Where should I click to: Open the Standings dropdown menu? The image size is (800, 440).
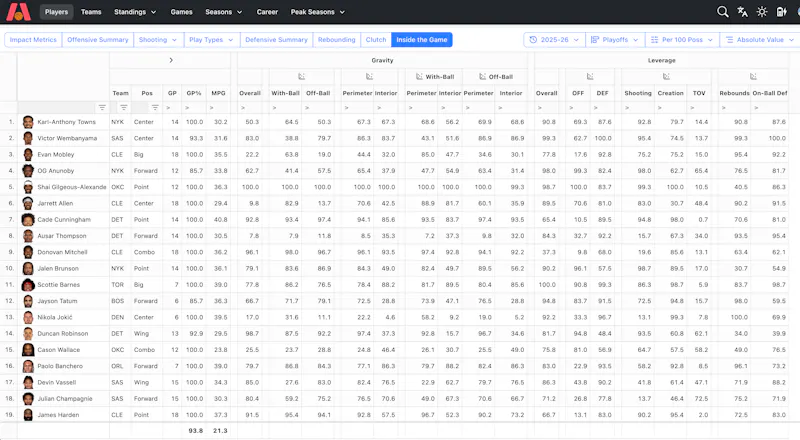click(135, 12)
